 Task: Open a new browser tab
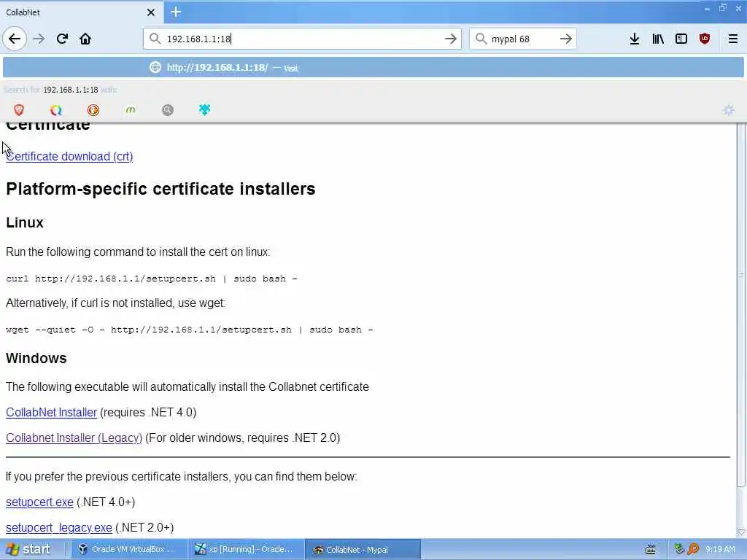[176, 12]
